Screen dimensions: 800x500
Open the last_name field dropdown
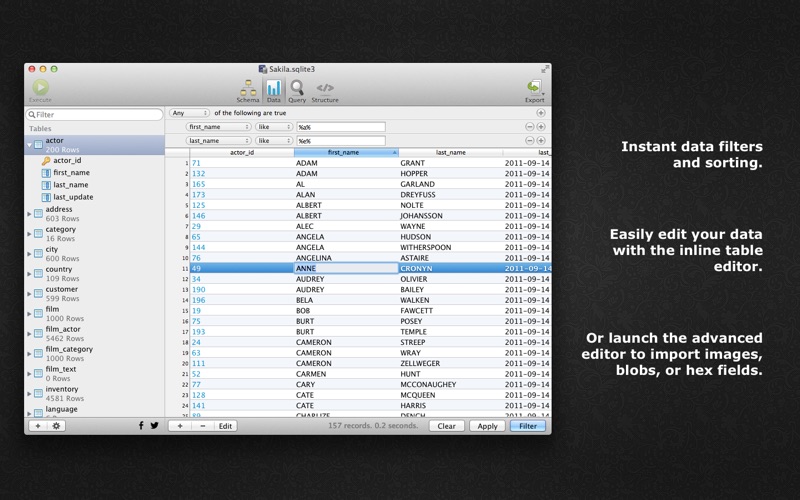(x=218, y=140)
